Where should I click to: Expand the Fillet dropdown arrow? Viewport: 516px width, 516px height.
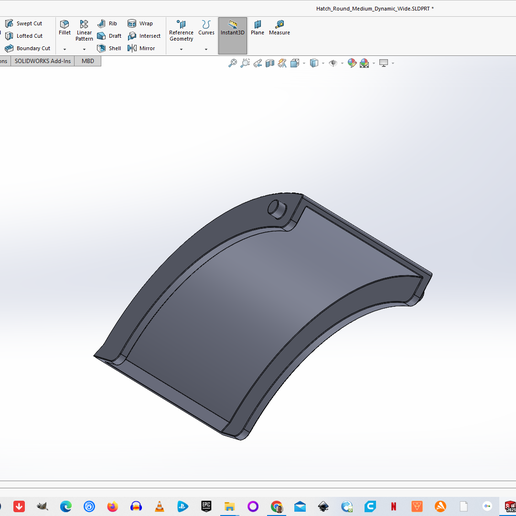pyautogui.click(x=65, y=49)
